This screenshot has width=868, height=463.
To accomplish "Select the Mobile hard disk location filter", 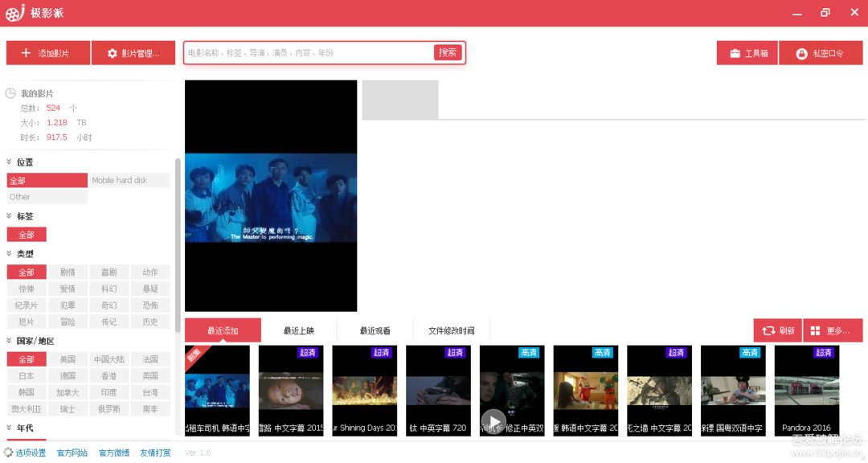I will click(129, 181).
